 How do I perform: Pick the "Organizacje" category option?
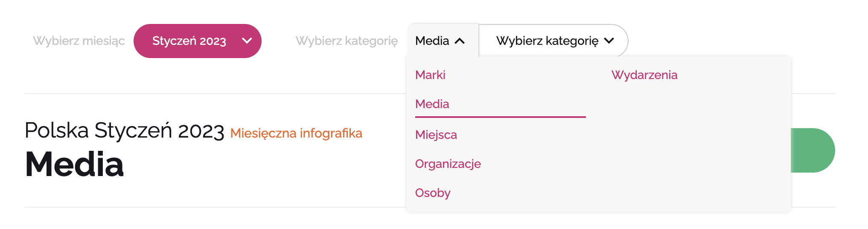coord(448,164)
